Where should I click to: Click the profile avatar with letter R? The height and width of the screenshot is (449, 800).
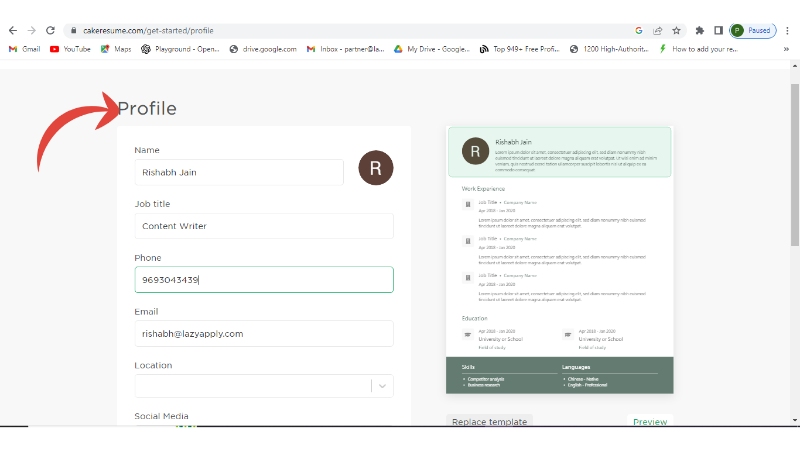pyautogui.click(x=376, y=168)
